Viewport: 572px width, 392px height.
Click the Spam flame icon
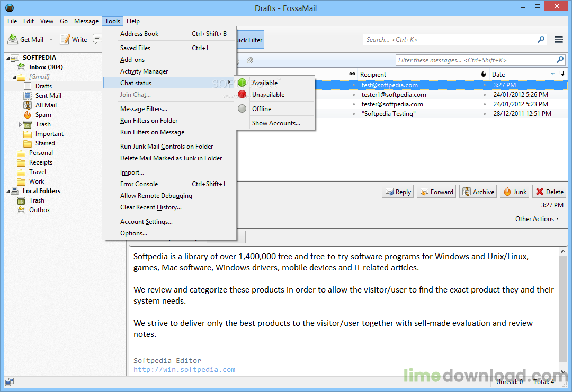coord(28,115)
